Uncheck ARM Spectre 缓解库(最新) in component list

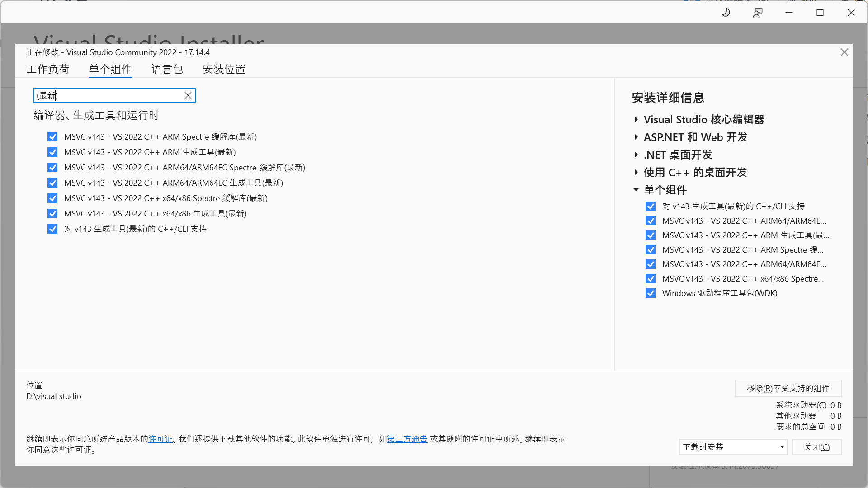[x=52, y=137]
